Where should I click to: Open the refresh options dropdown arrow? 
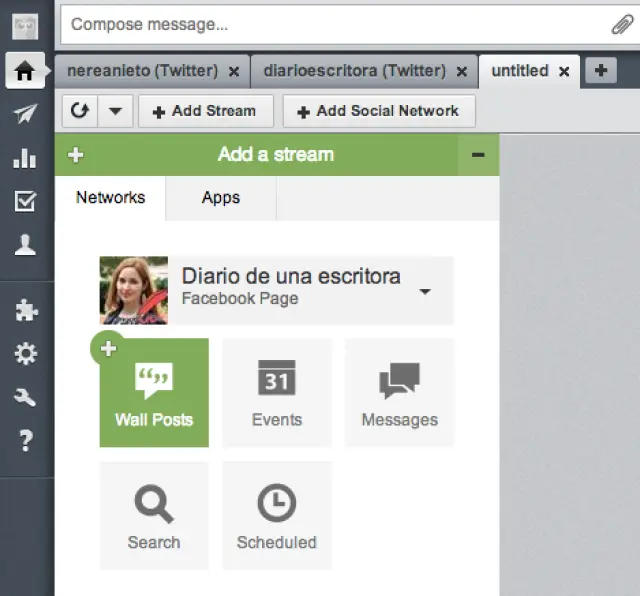pyautogui.click(x=115, y=111)
